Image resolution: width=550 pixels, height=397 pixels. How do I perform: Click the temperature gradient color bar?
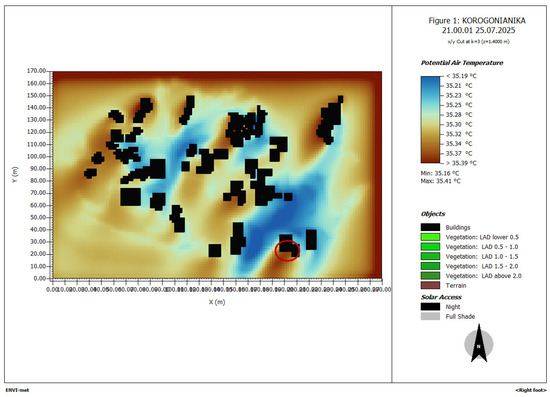point(430,120)
